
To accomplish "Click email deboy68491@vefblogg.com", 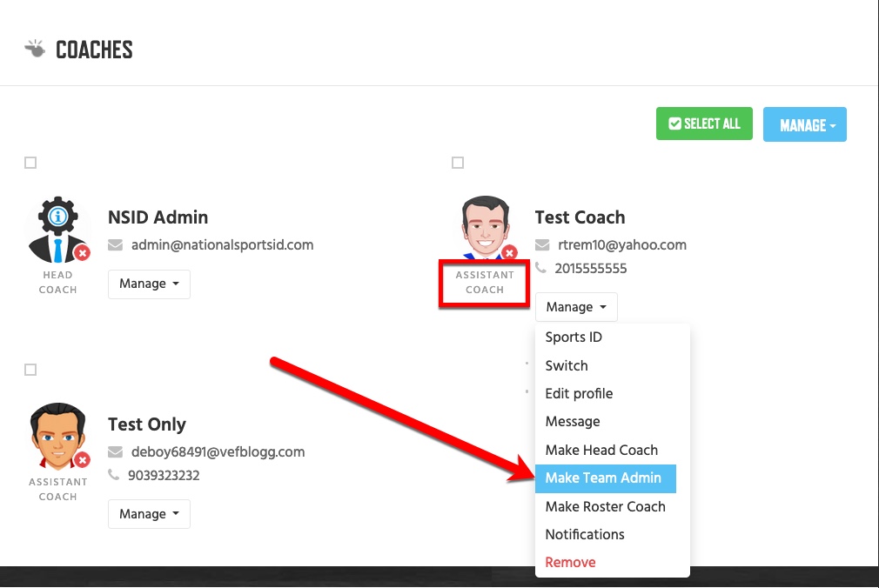I will 218,451.
